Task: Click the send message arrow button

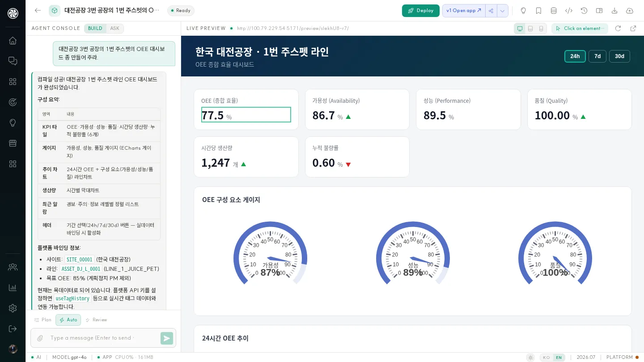Action: 166,338
